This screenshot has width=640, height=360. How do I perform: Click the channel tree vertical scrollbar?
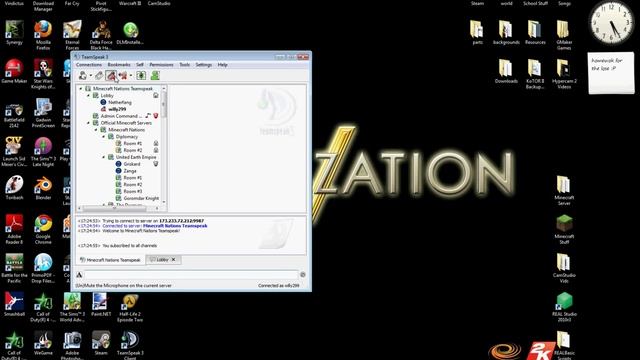[x=164, y=145]
